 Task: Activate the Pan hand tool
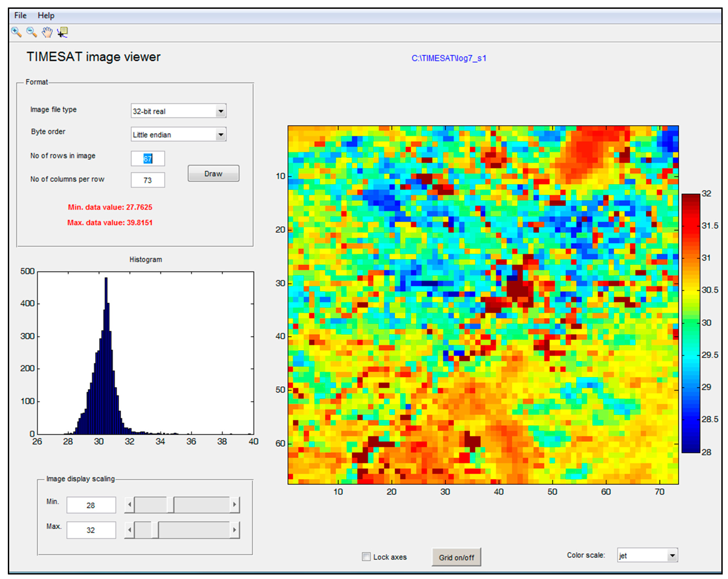(47, 32)
